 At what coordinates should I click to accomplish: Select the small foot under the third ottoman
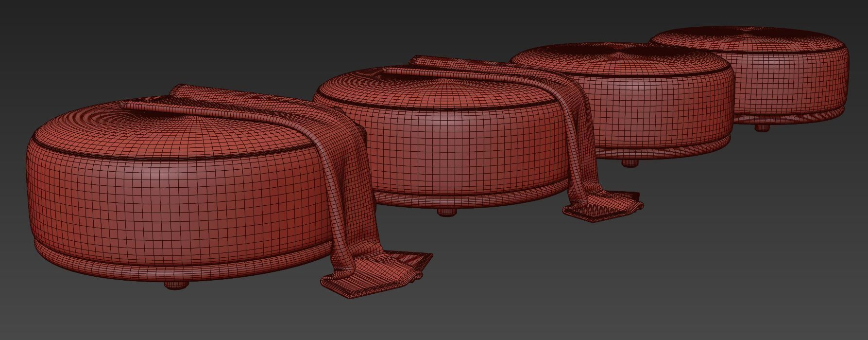point(630,163)
